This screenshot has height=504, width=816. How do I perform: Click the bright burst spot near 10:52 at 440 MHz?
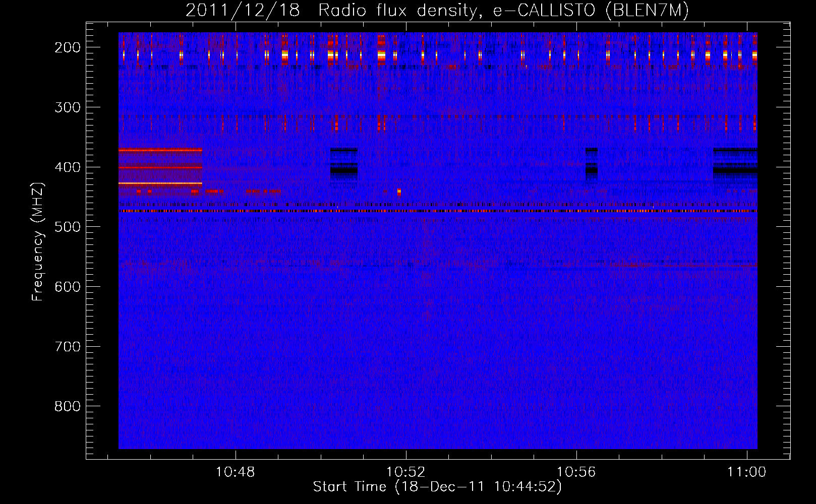click(399, 192)
